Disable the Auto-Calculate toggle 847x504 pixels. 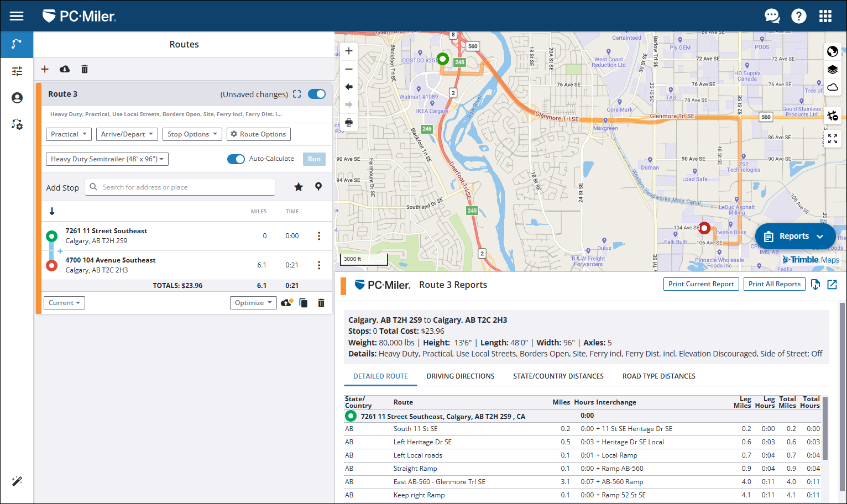(x=236, y=159)
